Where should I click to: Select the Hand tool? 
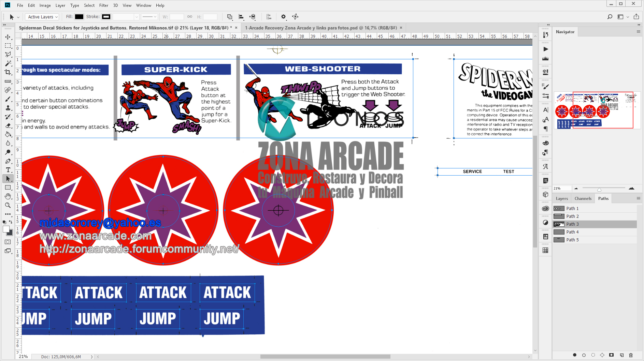[x=8, y=196]
